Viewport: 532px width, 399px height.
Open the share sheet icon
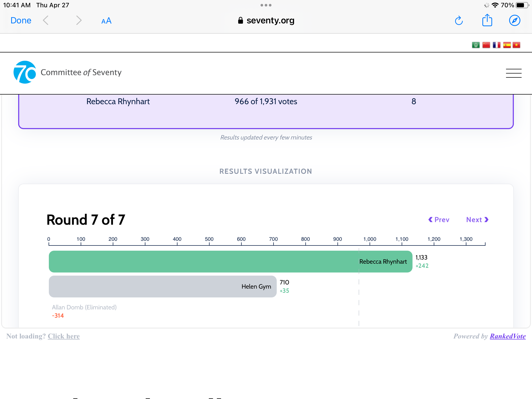point(487,20)
